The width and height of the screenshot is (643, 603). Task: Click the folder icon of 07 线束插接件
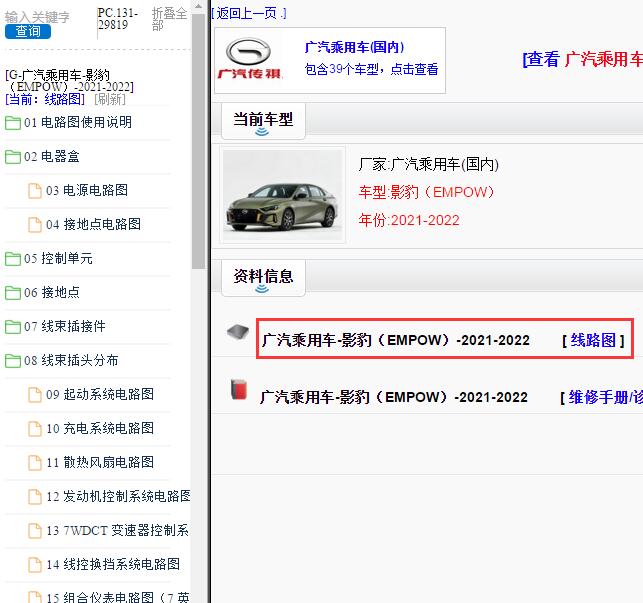(x=13, y=327)
